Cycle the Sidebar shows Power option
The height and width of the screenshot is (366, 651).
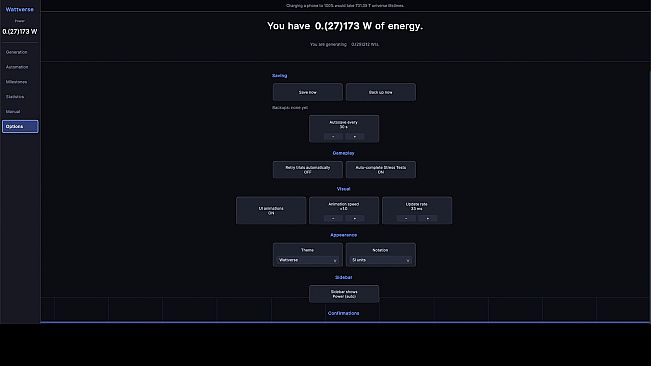[344, 294]
